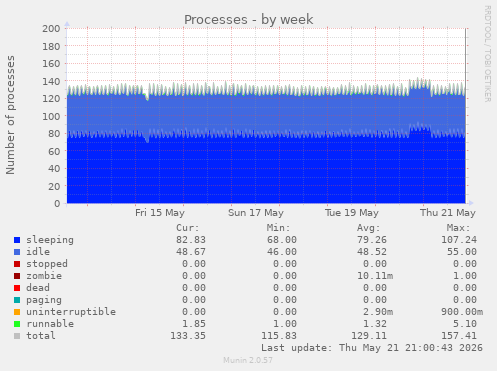Viewport: 497px width, 371px height.
Task: Click sleeping current value 82.83
Action: click(x=191, y=240)
